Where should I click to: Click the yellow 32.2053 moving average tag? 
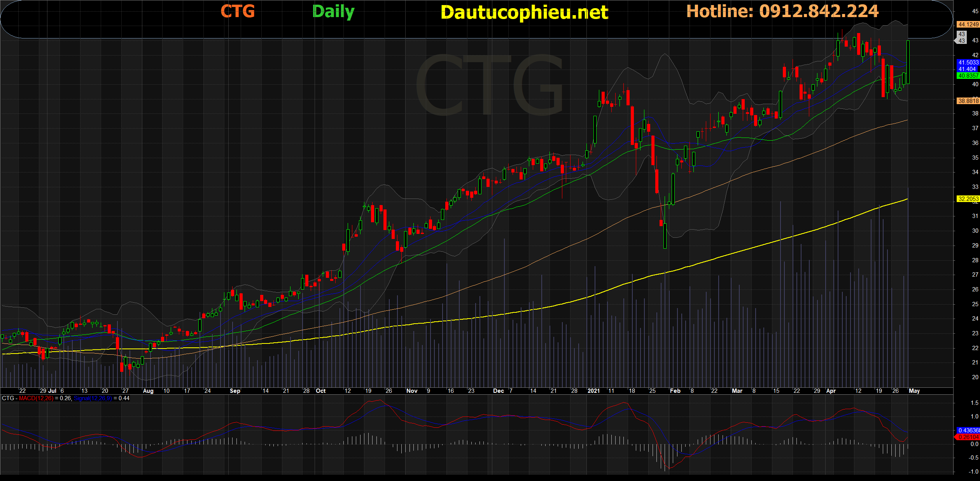[x=968, y=199]
